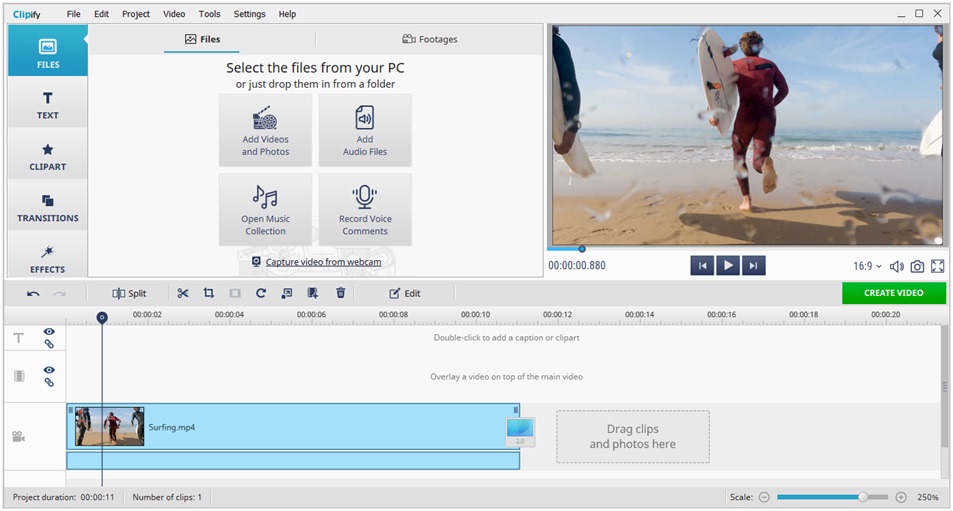
Task: Click Add Videos and Photos tile
Action: (265, 130)
